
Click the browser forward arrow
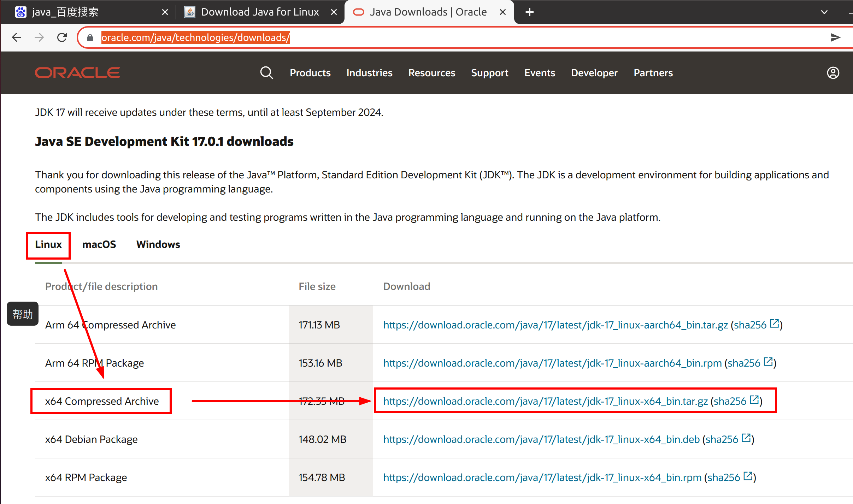tap(39, 37)
